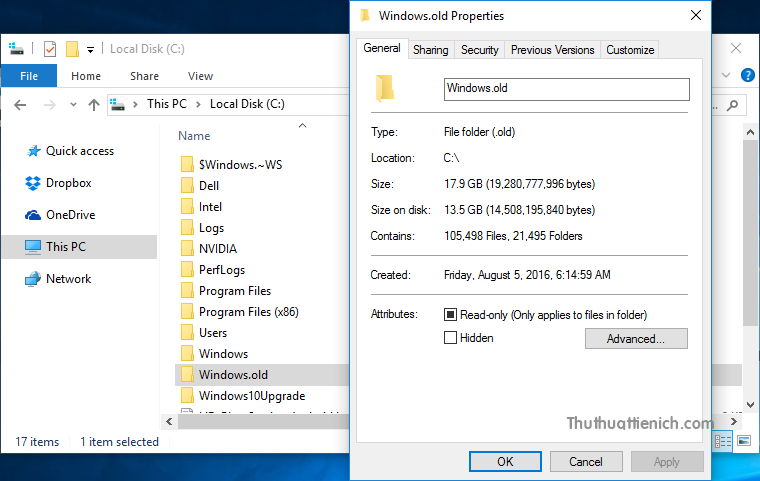760x481 pixels.
Task: Expand the chevron before Local Disk (C:)
Action: pos(198,104)
